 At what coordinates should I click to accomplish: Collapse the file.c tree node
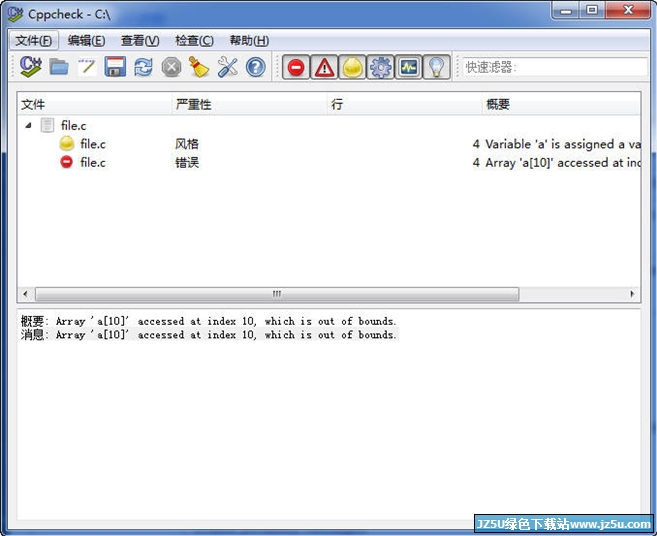click(x=28, y=125)
